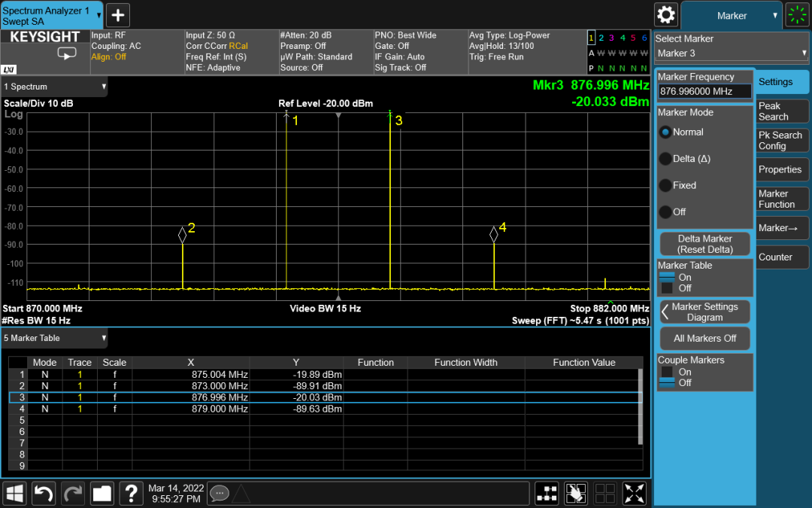Add a new screen with plus button
The width and height of the screenshot is (812, 508).
click(x=117, y=15)
